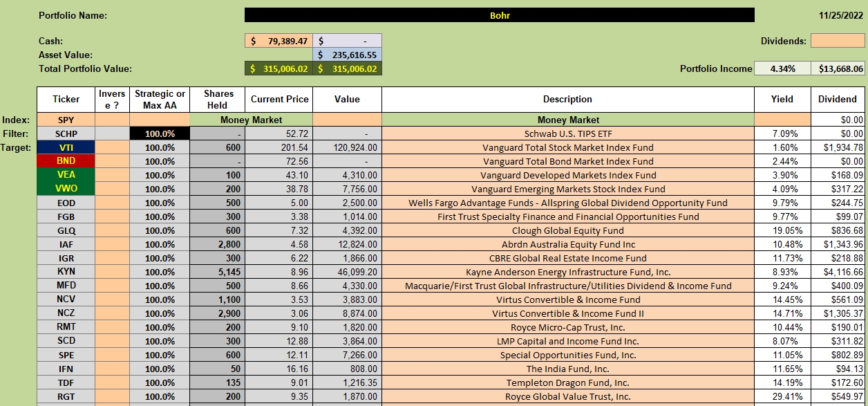Select the Shares Held column header
Screen dimensions: 868x406
click(x=217, y=99)
